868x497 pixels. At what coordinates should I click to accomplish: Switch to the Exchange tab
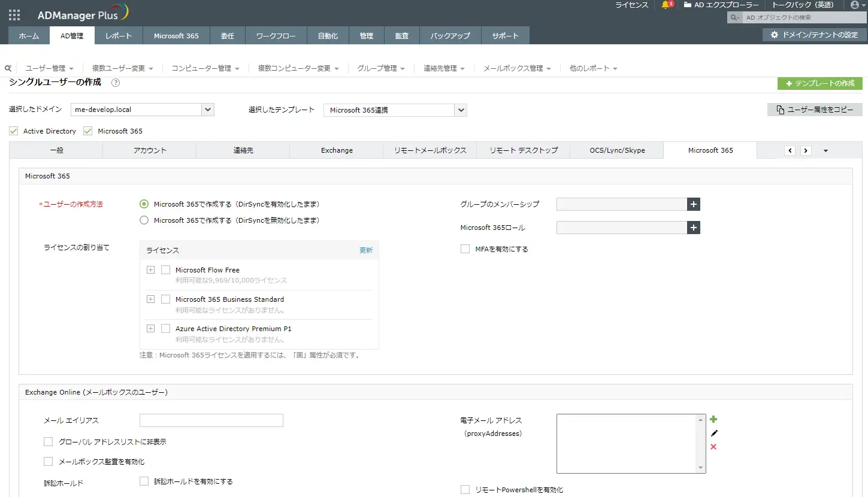click(x=337, y=150)
